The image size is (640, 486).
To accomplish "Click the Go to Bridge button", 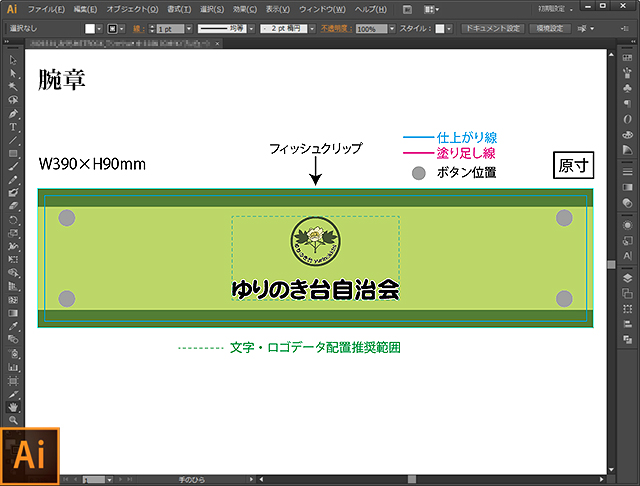I will pos(407,9).
